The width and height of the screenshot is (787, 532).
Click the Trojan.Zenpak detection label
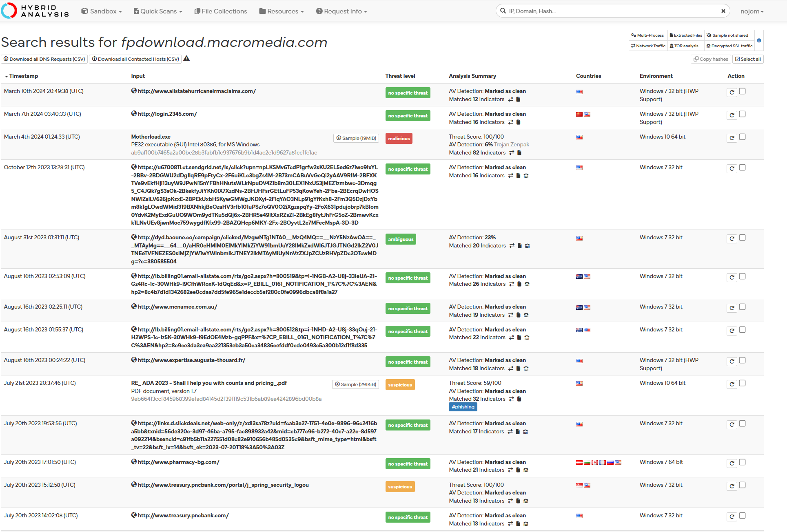512,145
